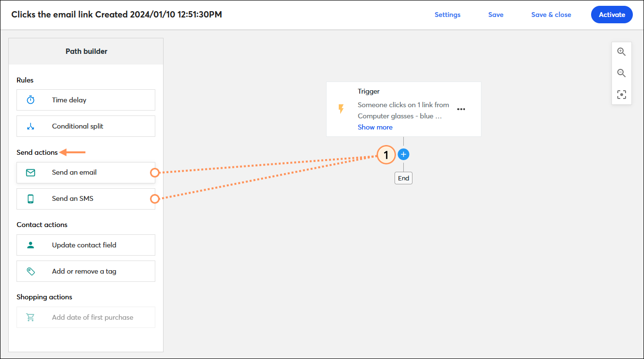Open the Trigger three-dot options menu
This screenshot has width=644, height=359.
coord(461,109)
